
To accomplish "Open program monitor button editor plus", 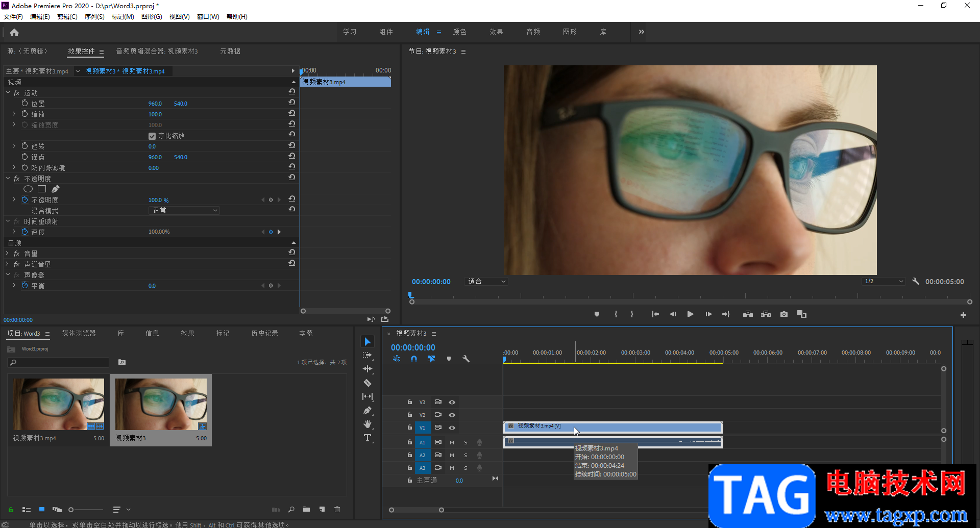I will tap(963, 315).
